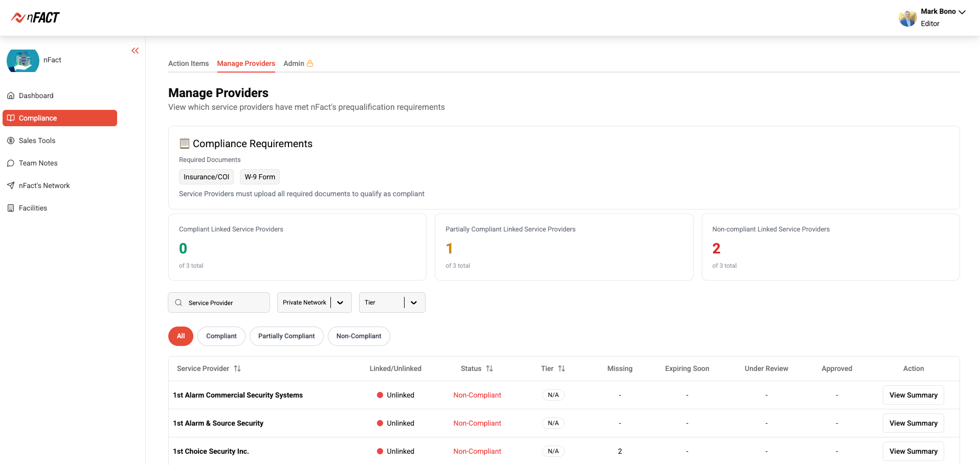The image size is (980, 465).
Task: Click red Unlinked dot for 1st Alarm Commercial
Action: tap(380, 395)
